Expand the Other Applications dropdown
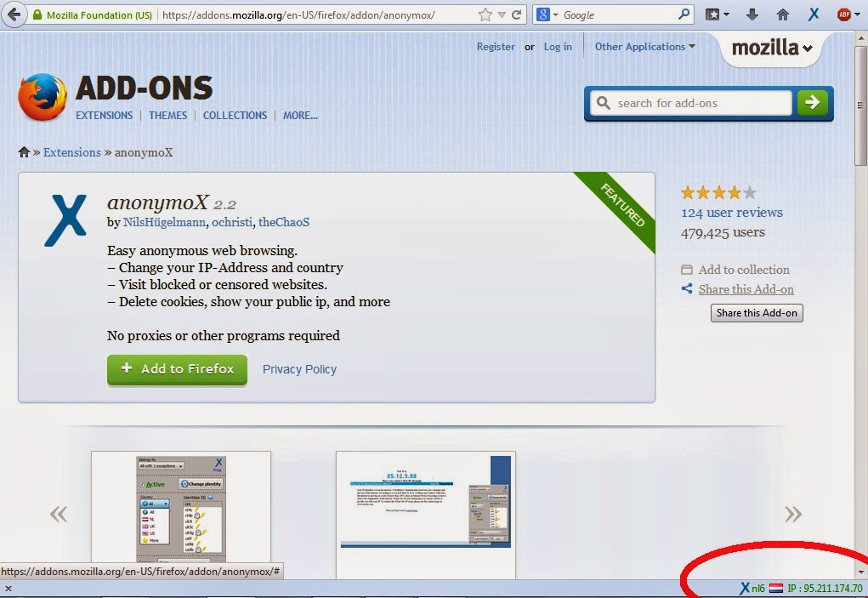Viewport: 868px width, 598px height. (645, 47)
